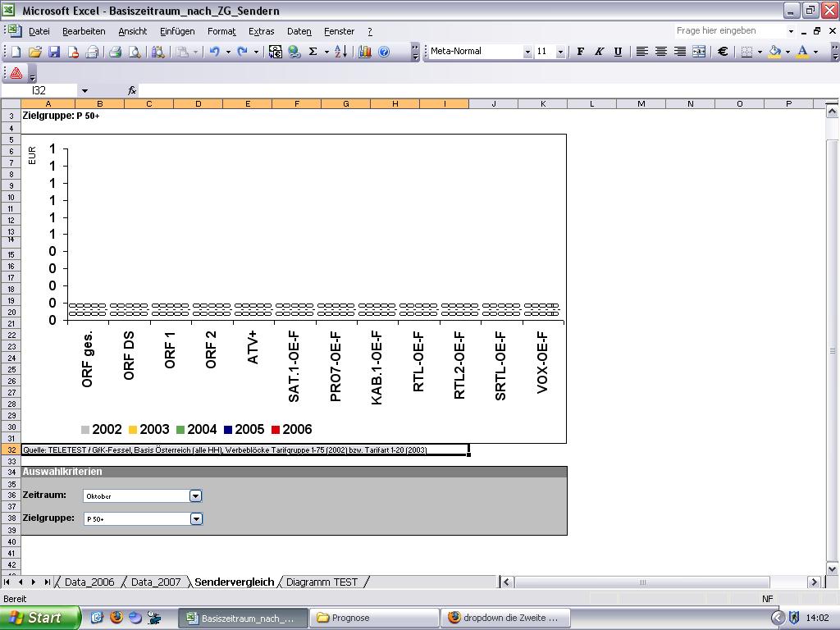The width and height of the screenshot is (840, 630).
Task: Switch to the dropdown die Zweite Firefox window
Action: (x=504, y=618)
